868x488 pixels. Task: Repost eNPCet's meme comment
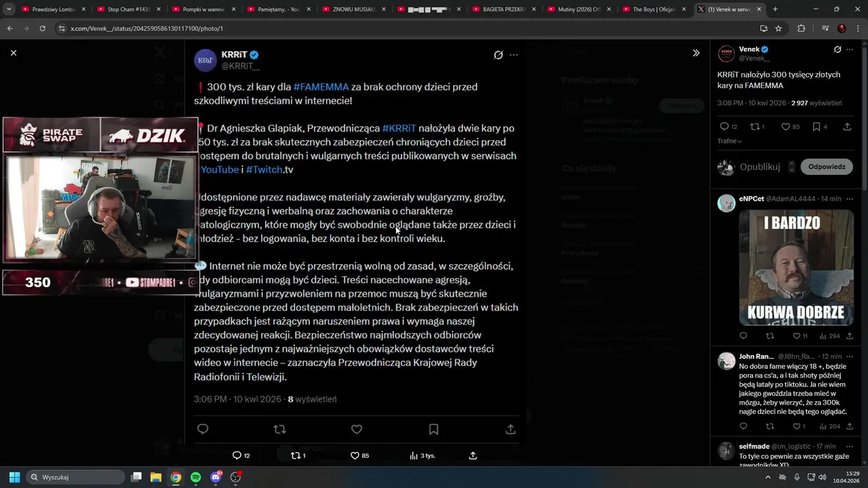pos(770,335)
